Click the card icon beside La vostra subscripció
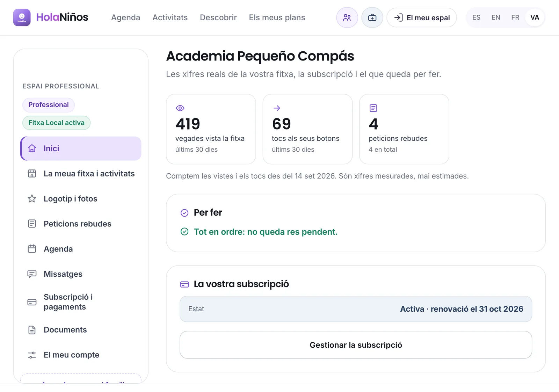 184,284
